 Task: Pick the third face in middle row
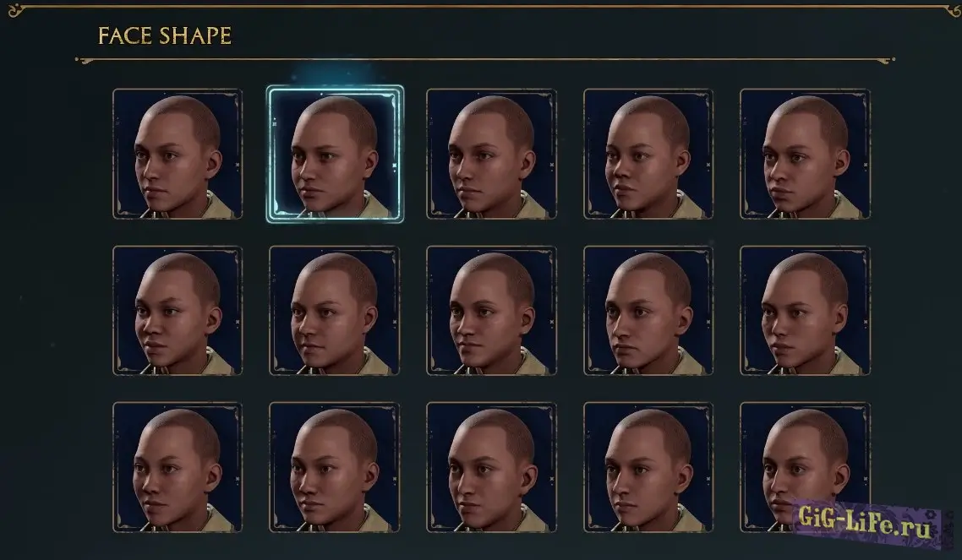(x=491, y=311)
